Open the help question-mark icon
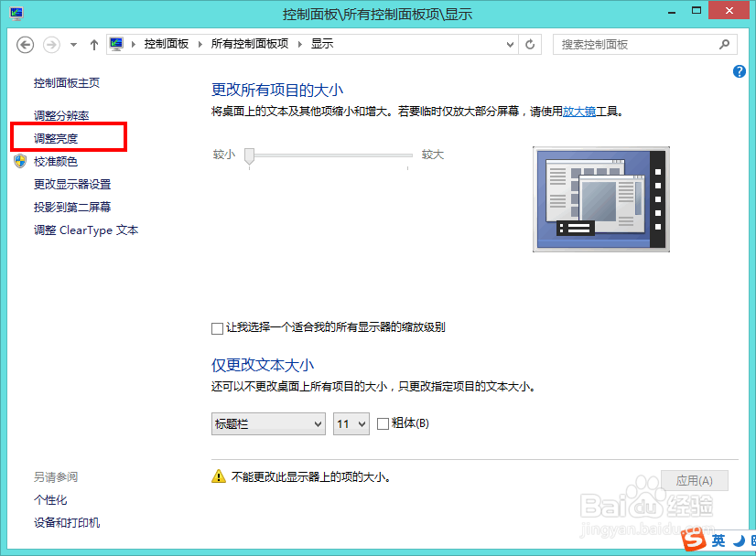756x556 pixels. (x=740, y=72)
